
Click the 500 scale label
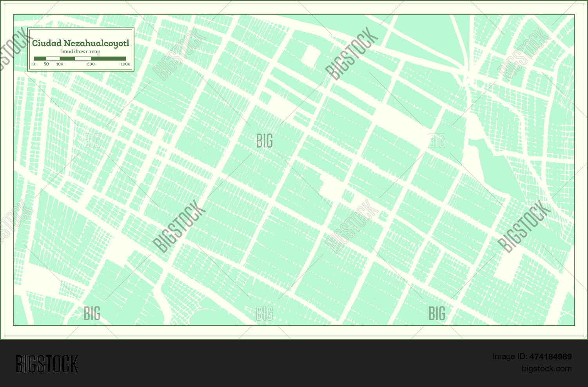point(91,64)
